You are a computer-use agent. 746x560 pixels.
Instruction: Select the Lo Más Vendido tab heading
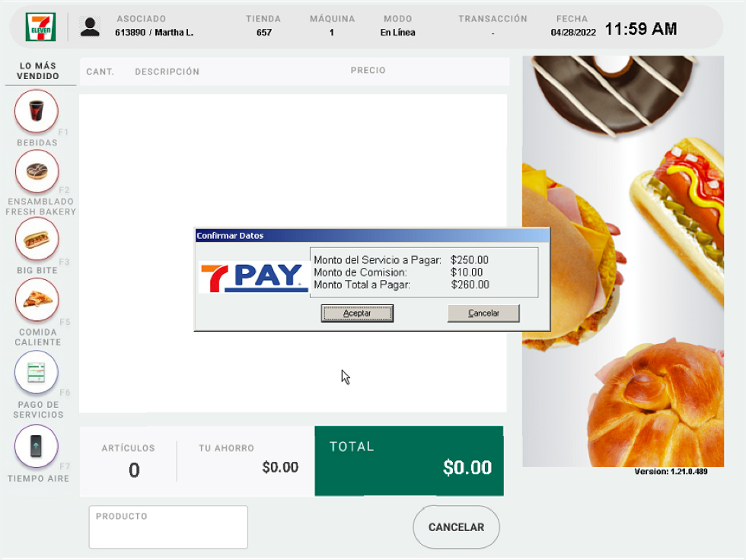(x=38, y=71)
